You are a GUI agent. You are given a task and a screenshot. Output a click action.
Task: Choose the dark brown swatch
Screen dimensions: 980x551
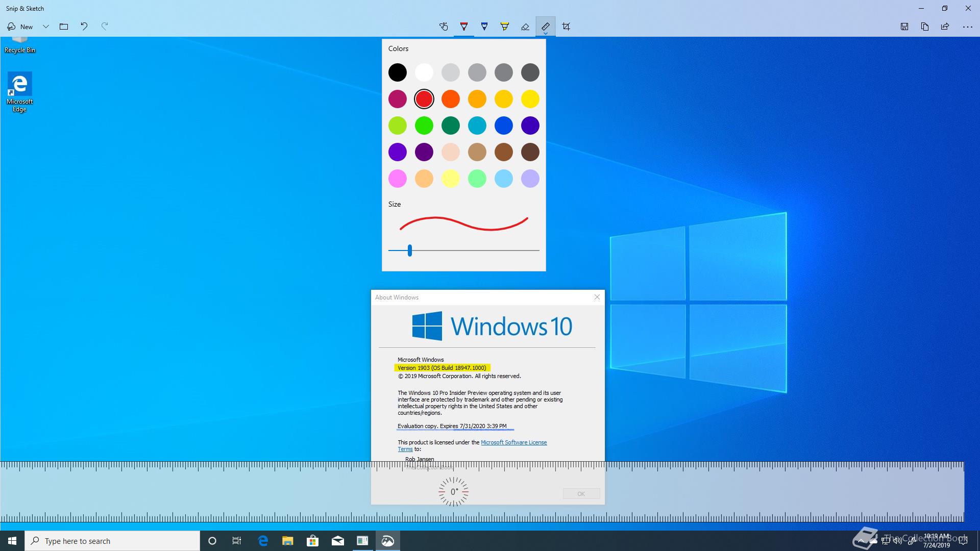530,152
